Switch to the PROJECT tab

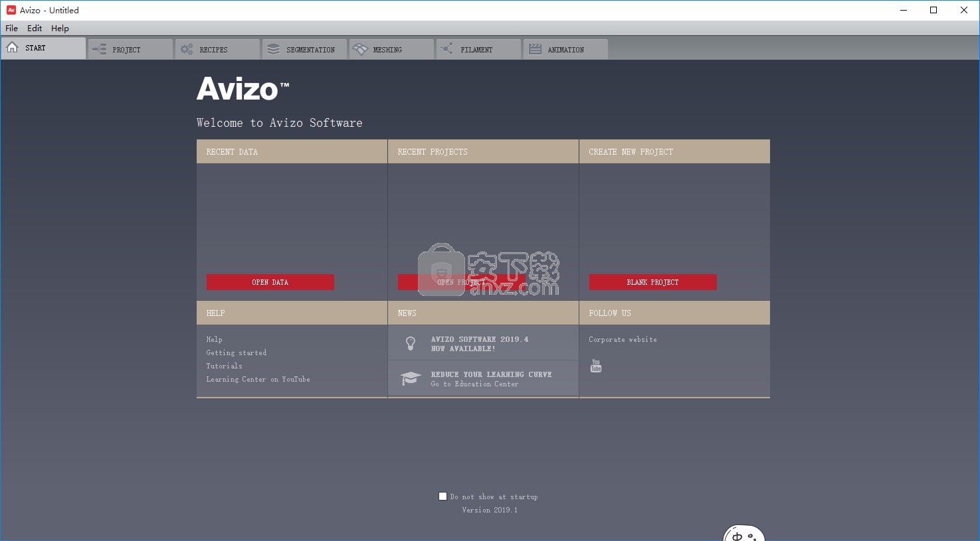pos(130,49)
